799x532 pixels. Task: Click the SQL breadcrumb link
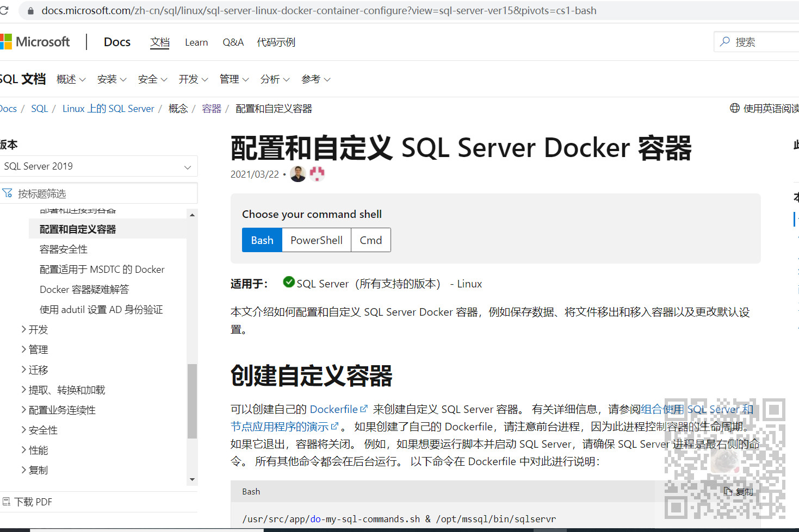[x=40, y=109]
